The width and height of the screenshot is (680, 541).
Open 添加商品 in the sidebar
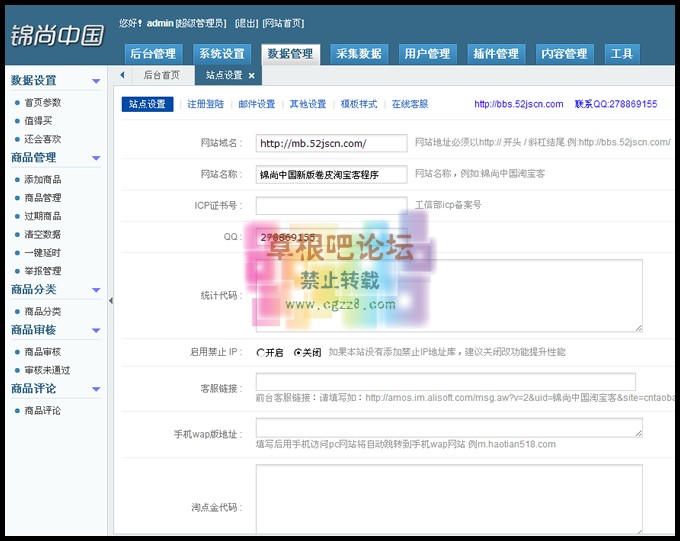pyautogui.click(x=42, y=180)
